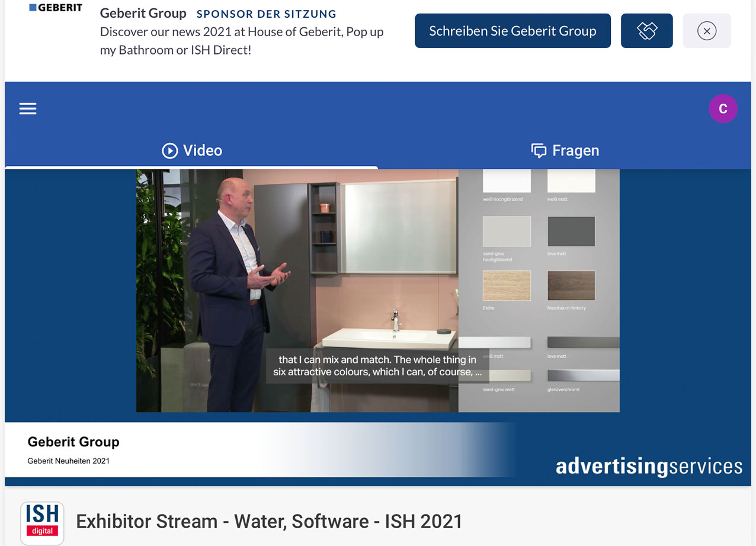
Task: Pick the Nussbaum hickory swatch
Action: [571, 286]
